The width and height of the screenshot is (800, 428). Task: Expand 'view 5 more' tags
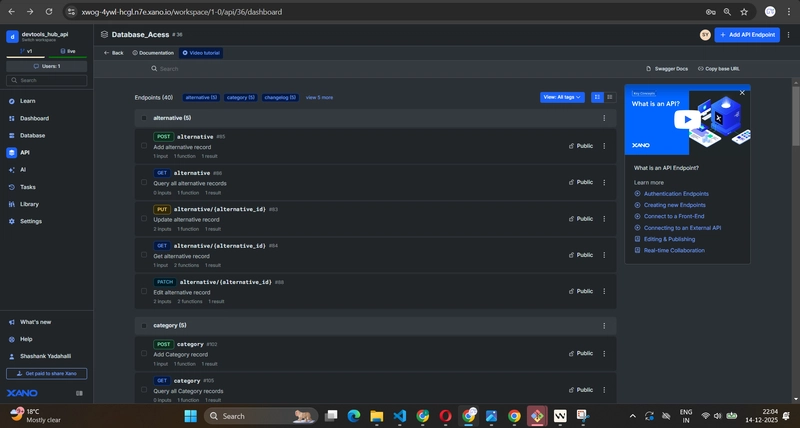319,97
